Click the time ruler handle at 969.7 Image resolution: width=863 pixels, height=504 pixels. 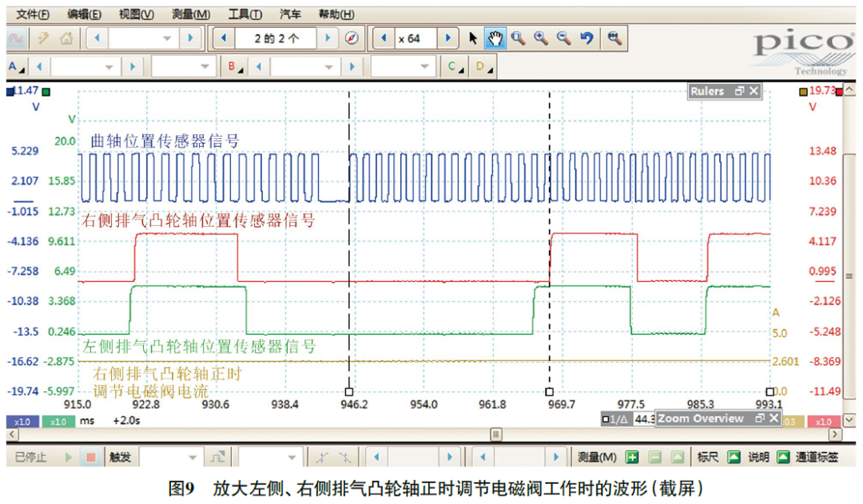549,391
